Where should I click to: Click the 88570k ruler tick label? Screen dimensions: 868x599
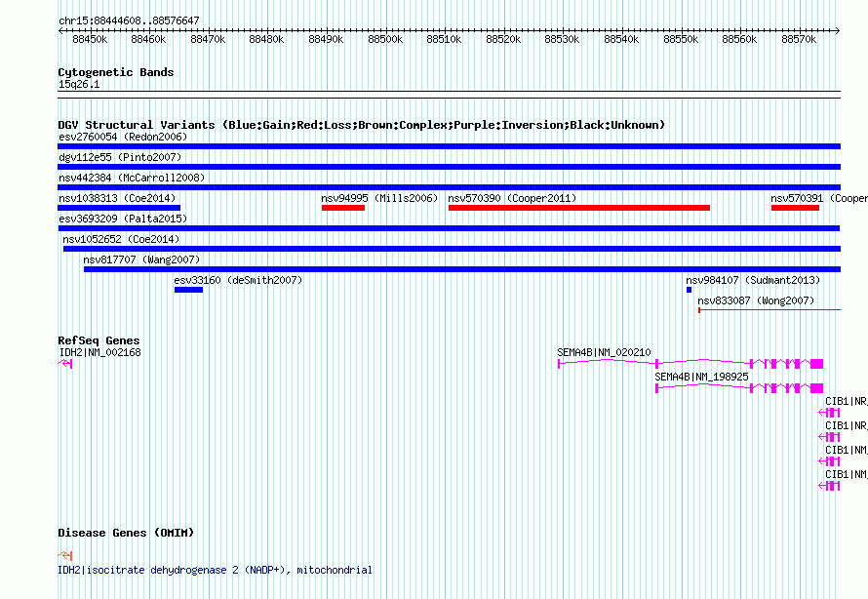pos(799,39)
